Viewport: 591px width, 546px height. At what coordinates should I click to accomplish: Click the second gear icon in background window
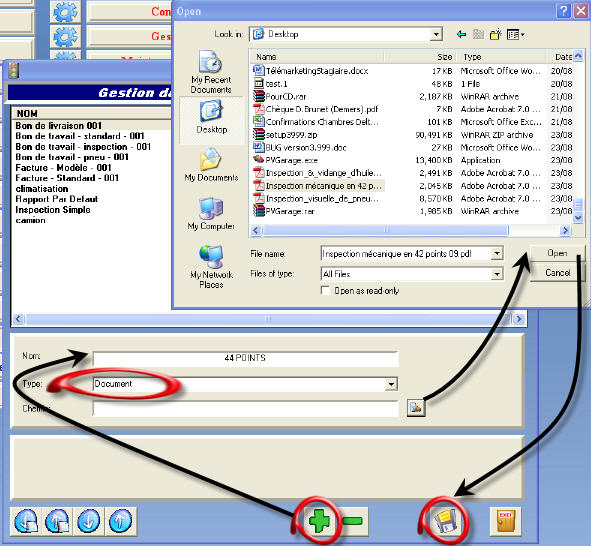(x=65, y=37)
